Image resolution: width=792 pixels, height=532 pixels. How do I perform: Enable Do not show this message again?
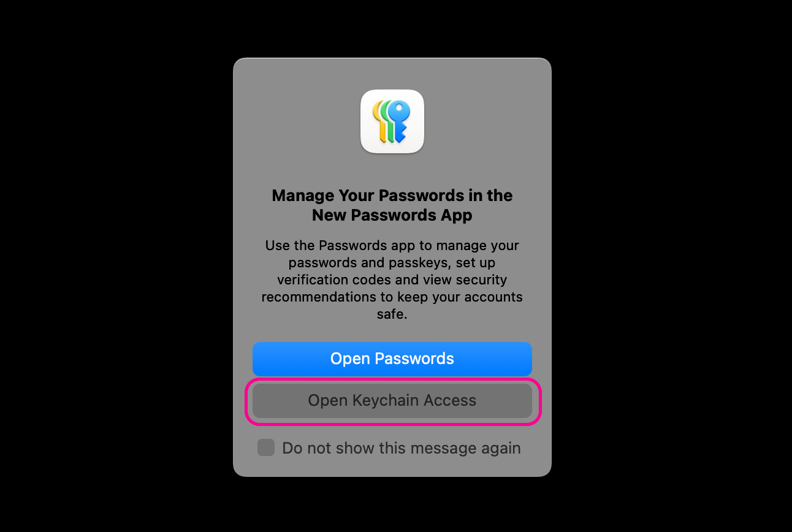coord(266,447)
